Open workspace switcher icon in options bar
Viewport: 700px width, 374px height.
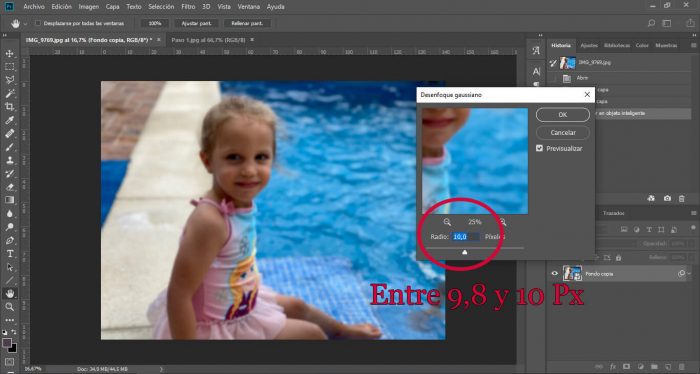pyautogui.click(x=667, y=23)
